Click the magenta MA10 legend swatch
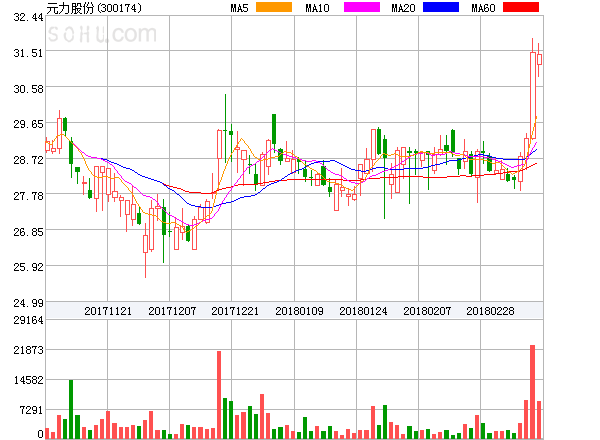Viewport: 600px width, 440px height. [362, 7]
